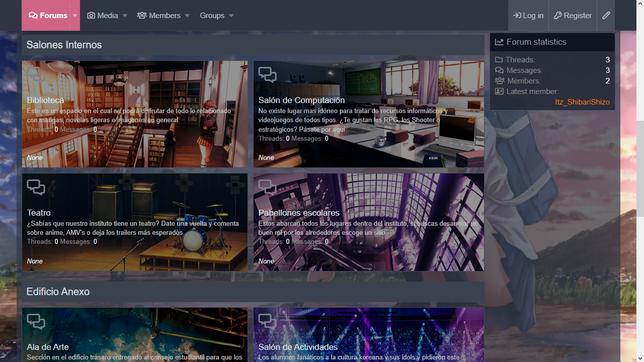The width and height of the screenshot is (644, 362).
Task: Click the Teatro forum chat icon
Action: pyautogui.click(x=36, y=188)
